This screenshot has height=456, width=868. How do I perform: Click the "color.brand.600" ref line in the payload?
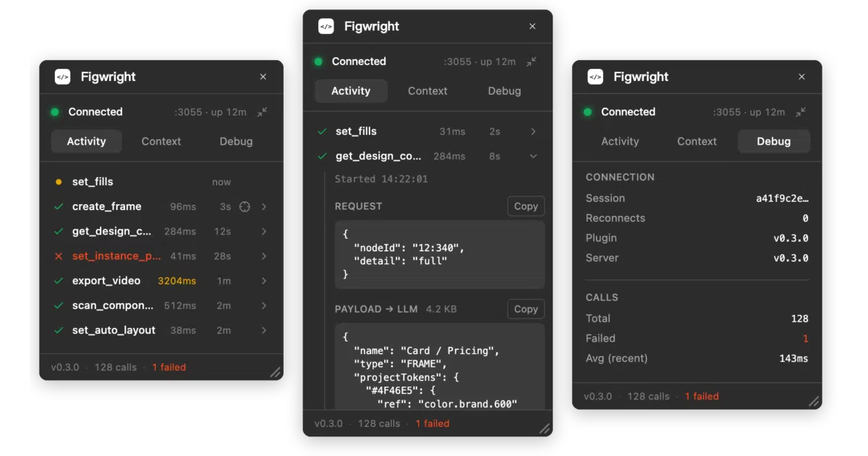pyautogui.click(x=447, y=404)
